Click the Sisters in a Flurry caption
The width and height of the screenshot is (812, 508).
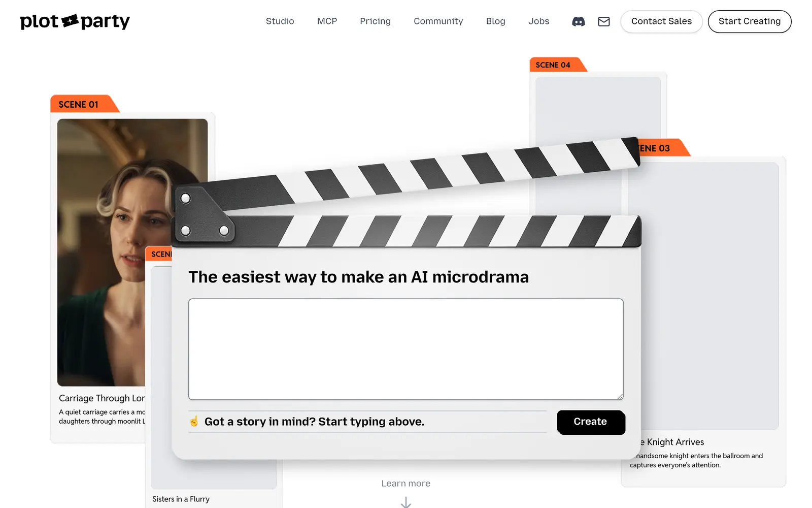coord(181,499)
